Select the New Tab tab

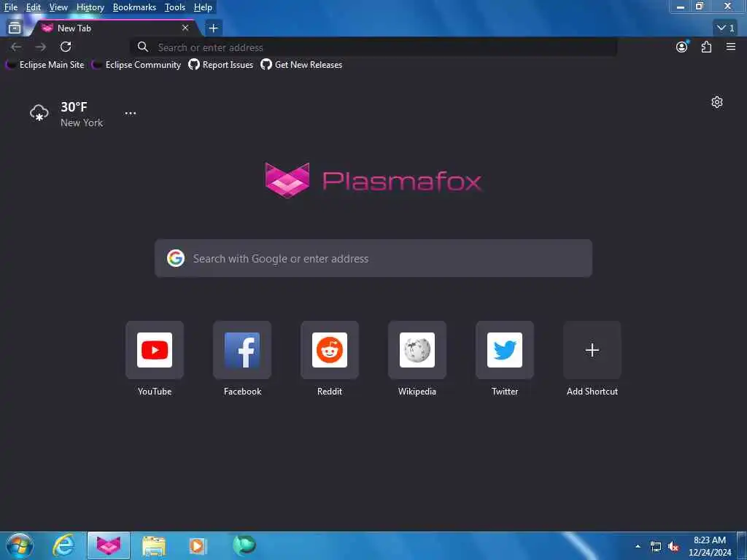pyautogui.click(x=115, y=28)
